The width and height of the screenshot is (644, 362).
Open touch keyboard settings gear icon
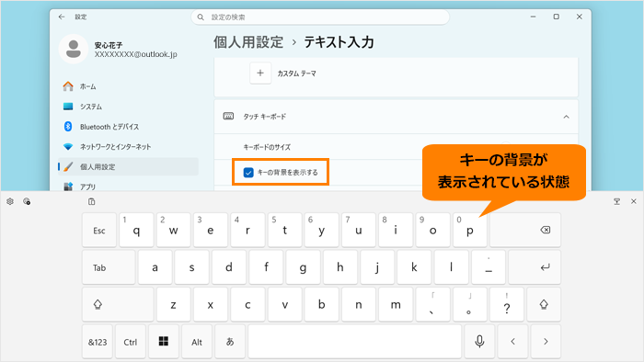[10, 201]
